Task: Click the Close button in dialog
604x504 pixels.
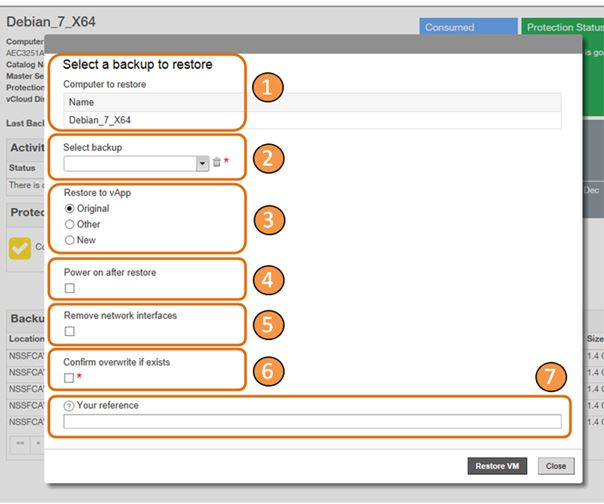Action: (556, 466)
